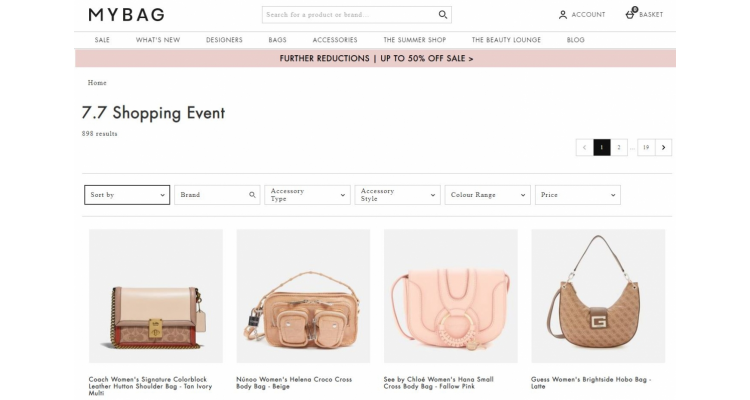Open THE SUMMER SHOP menu
The width and height of the screenshot is (750, 400).
pos(415,40)
